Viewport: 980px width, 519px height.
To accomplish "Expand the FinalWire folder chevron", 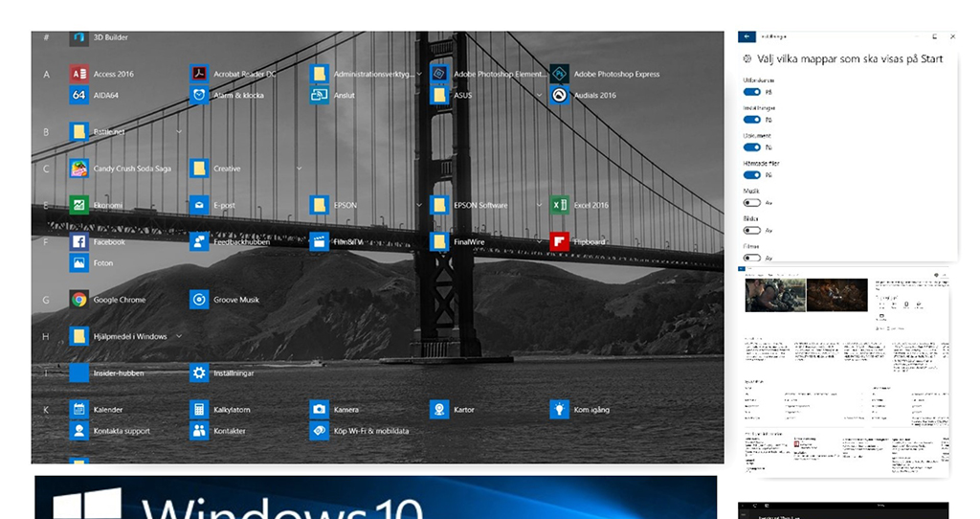I will click(539, 242).
